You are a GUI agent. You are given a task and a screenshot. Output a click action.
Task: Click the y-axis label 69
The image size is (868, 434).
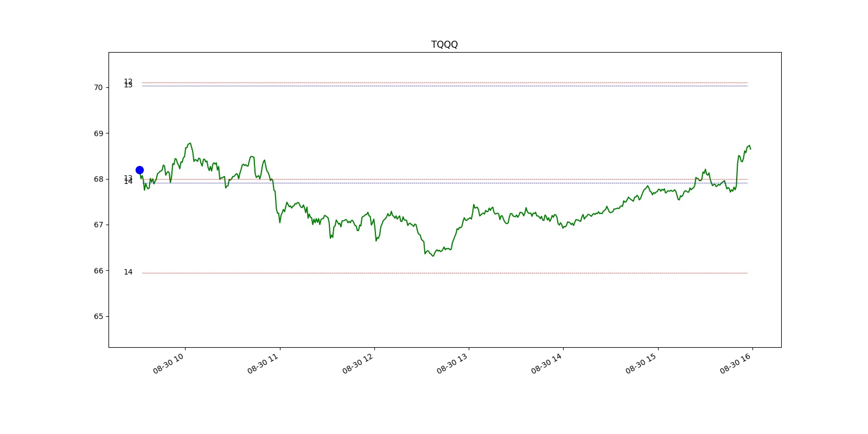pyautogui.click(x=98, y=133)
